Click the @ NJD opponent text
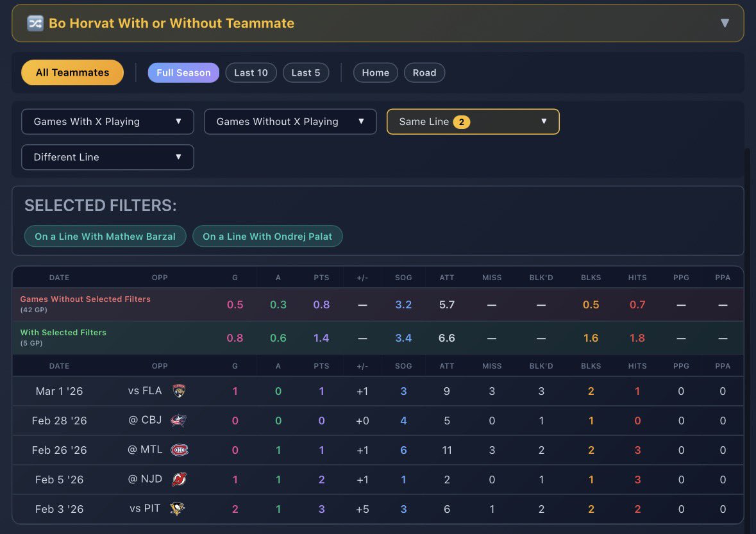The image size is (756, 534). (x=145, y=479)
